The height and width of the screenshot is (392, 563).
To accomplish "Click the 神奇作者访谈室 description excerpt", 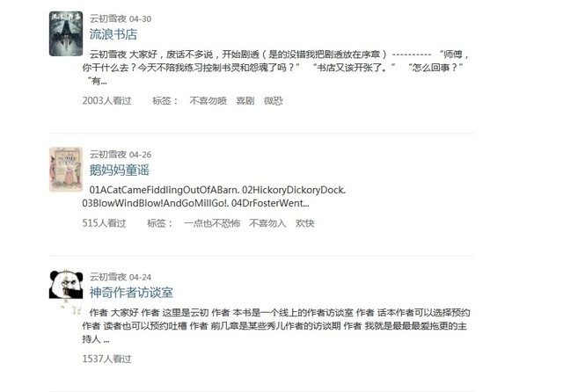I will [x=276, y=326].
